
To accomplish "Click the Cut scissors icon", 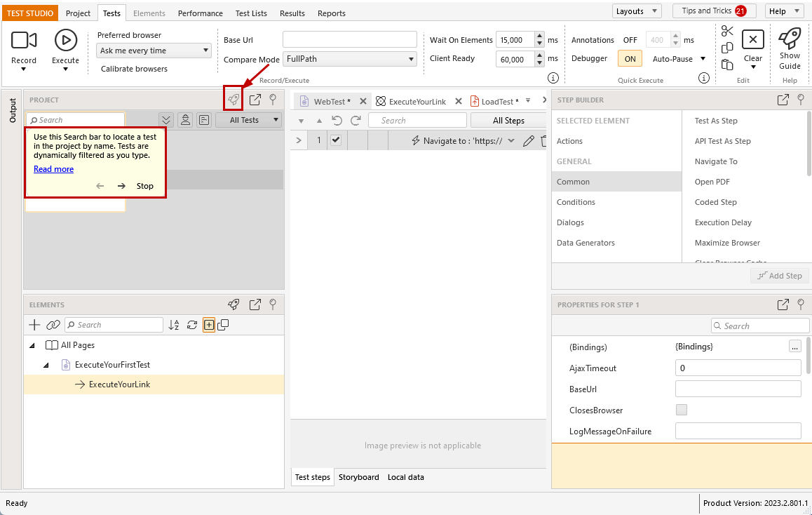I will pyautogui.click(x=727, y=31).
